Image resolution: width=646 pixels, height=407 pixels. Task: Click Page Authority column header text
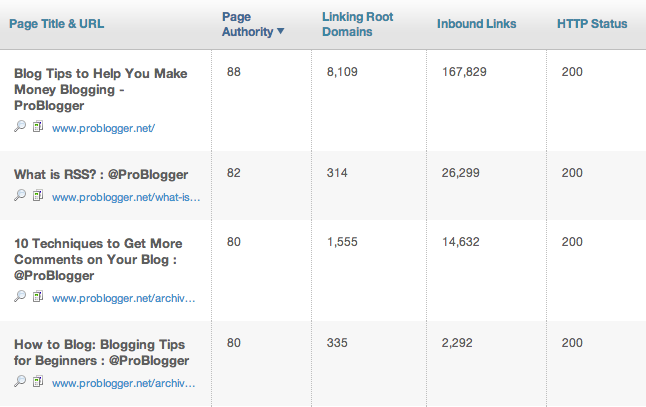[x=248, y=24]
